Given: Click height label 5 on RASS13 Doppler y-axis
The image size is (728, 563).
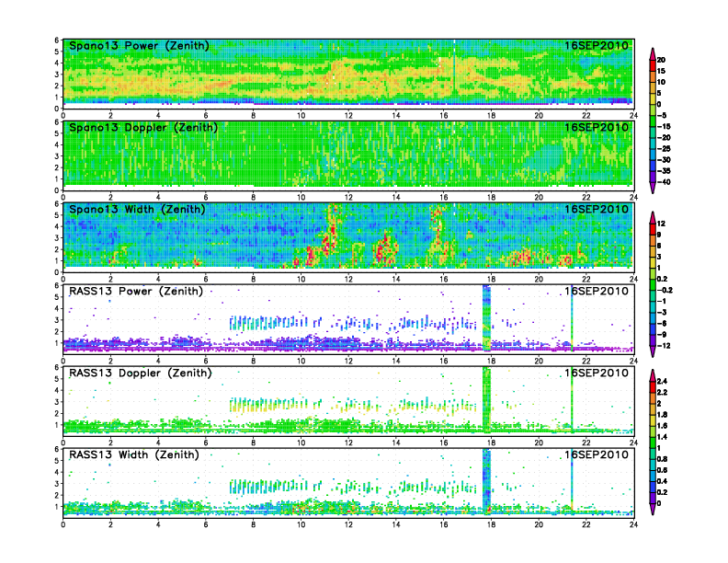Looking at the screenshot, I should (57, 379).
